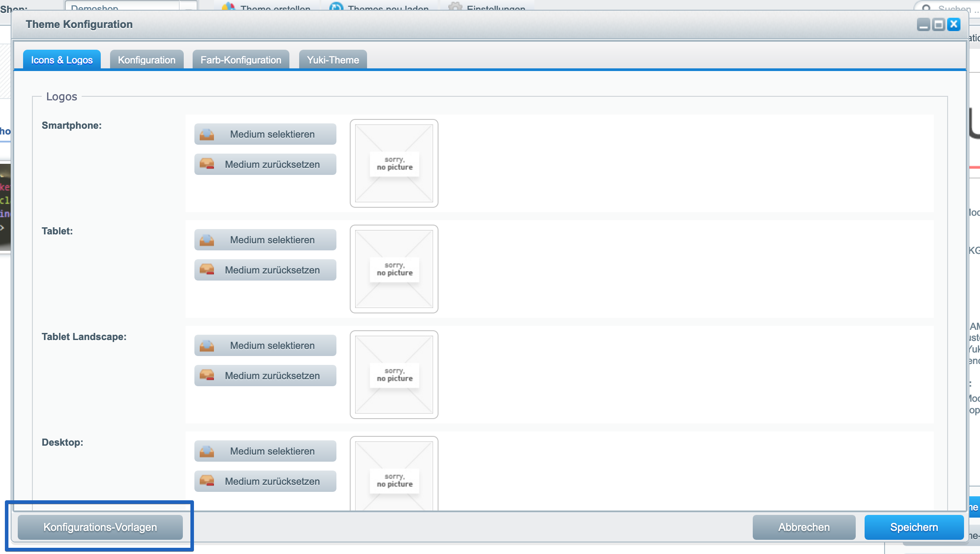
Task: Click Smartphone Medium zurücksetzen reset icon
Action: (x=207, y=164)
